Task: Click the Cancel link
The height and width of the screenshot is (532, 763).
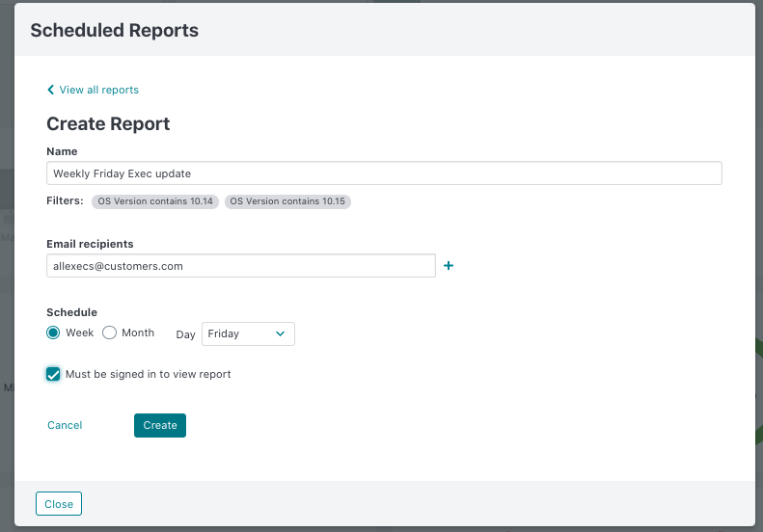Action: [65, 425]
